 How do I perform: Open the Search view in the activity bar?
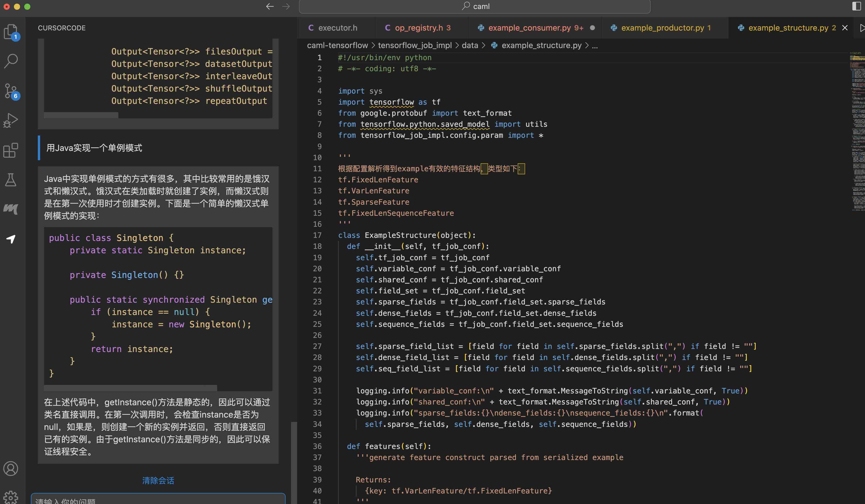point(11,61)
